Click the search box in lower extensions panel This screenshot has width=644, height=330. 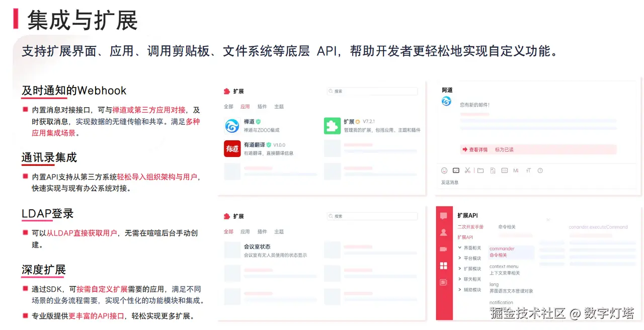pos(372,216)
